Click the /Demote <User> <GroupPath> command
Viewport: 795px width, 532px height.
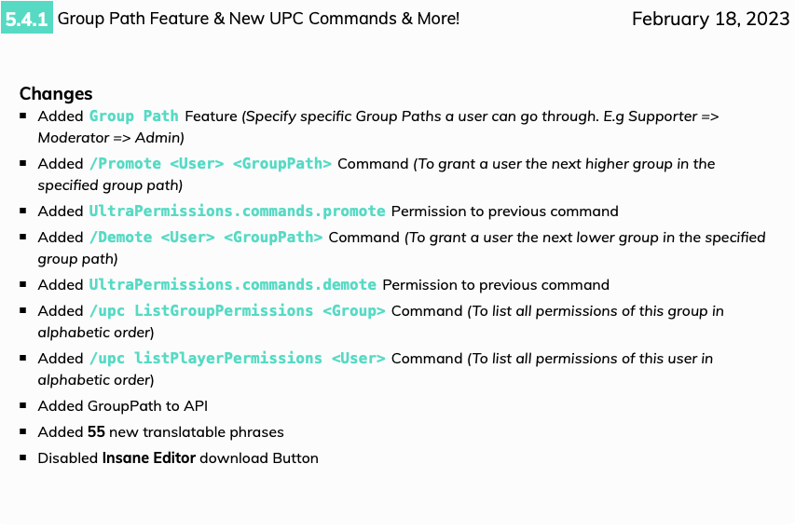tap(206, 238)
